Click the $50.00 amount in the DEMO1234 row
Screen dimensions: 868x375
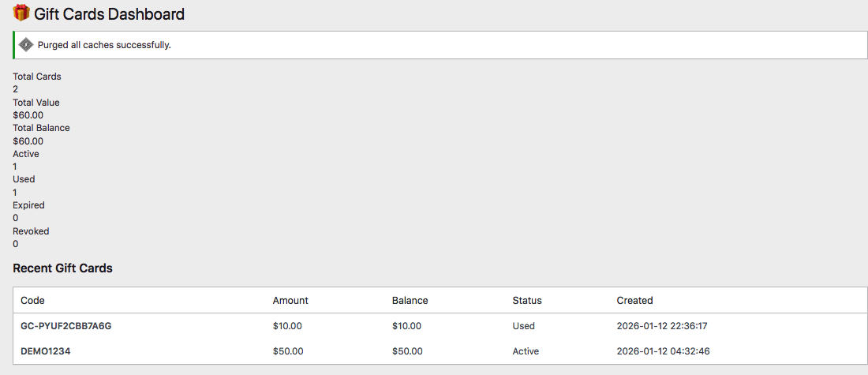[x=288, y=351]
